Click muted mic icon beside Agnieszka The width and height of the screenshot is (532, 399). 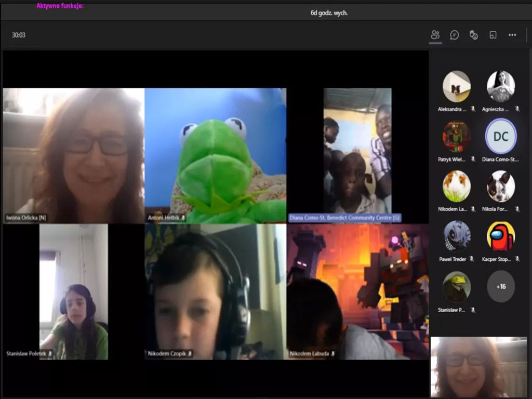[517, 109]
